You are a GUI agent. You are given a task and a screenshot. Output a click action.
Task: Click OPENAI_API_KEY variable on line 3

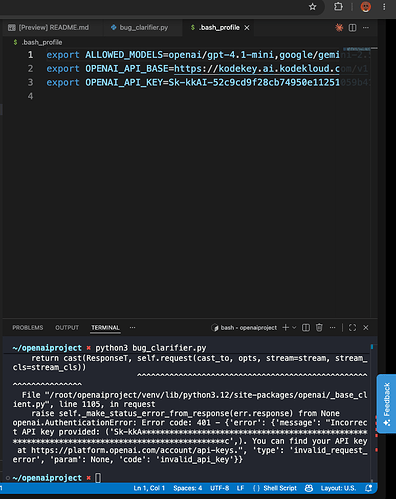point(124,82)
